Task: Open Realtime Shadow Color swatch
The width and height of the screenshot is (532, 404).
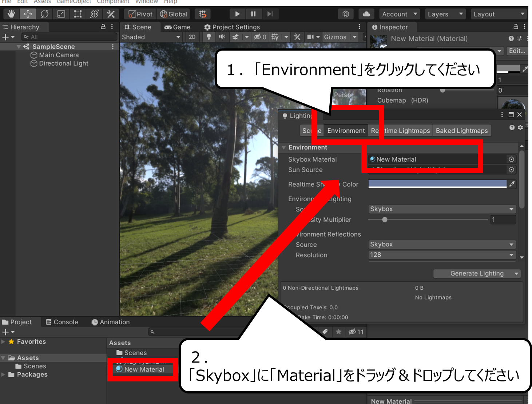Action: 437,184
